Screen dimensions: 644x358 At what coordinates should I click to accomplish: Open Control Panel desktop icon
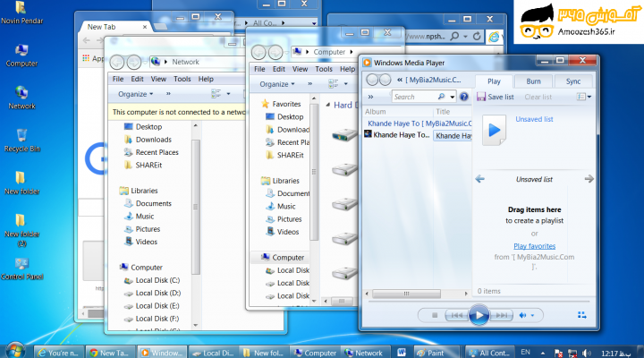point(21,268)
